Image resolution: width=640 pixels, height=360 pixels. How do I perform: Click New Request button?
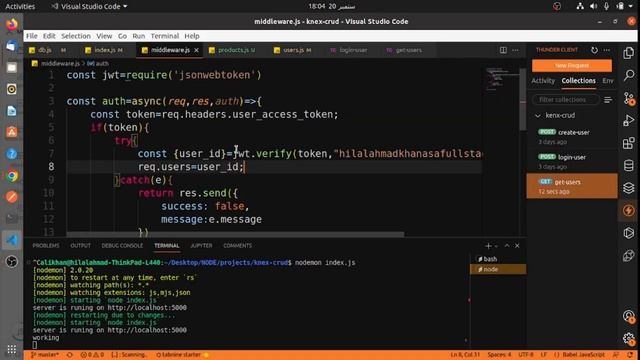pos(572,65)
